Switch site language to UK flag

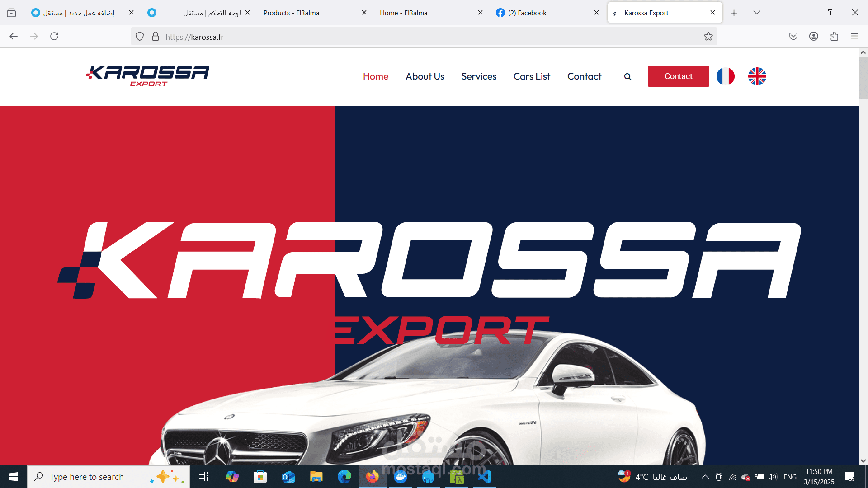click(757, 76)
